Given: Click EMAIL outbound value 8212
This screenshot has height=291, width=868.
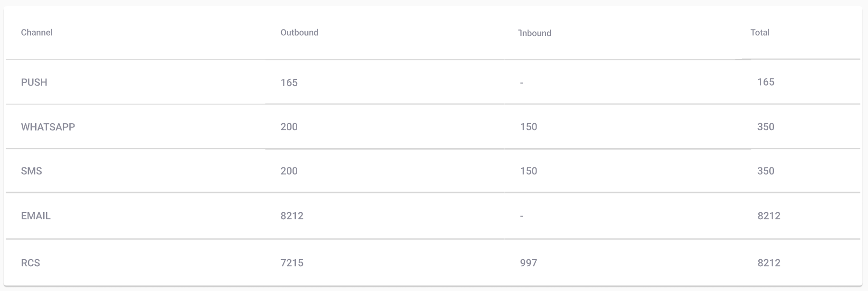Looking at the screenshot, I should point(292,216).
